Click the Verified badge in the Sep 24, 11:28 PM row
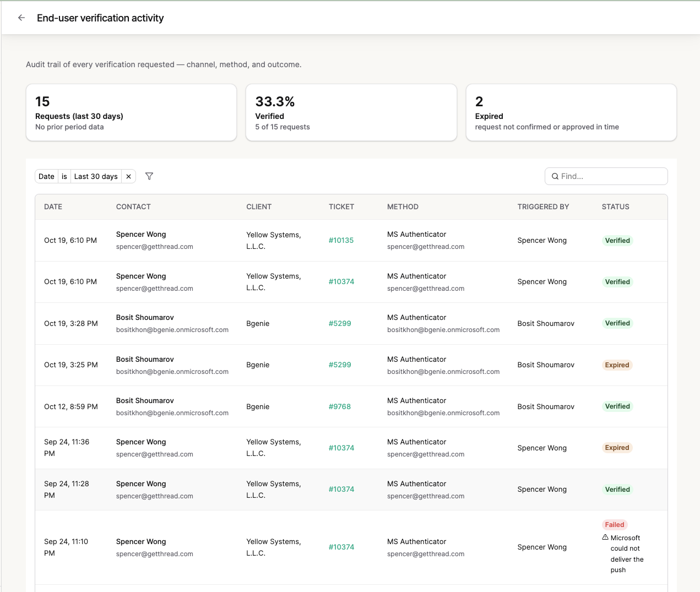 tap(617, 490)
